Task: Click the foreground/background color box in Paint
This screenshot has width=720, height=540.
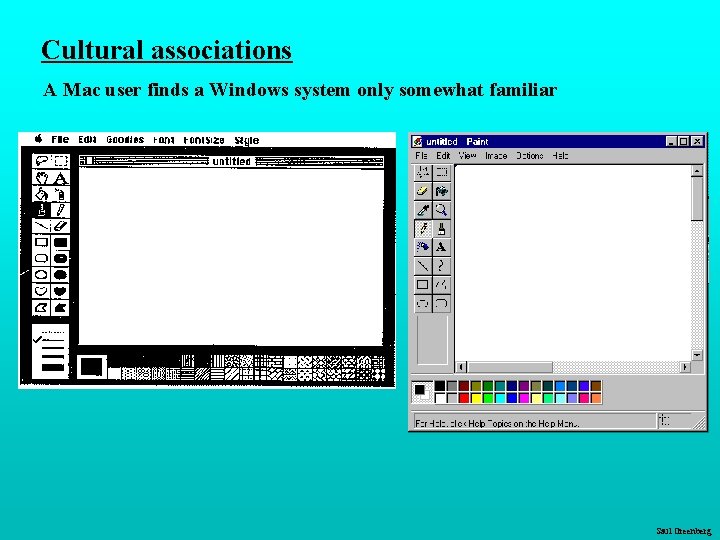Action: click(422, 392)
